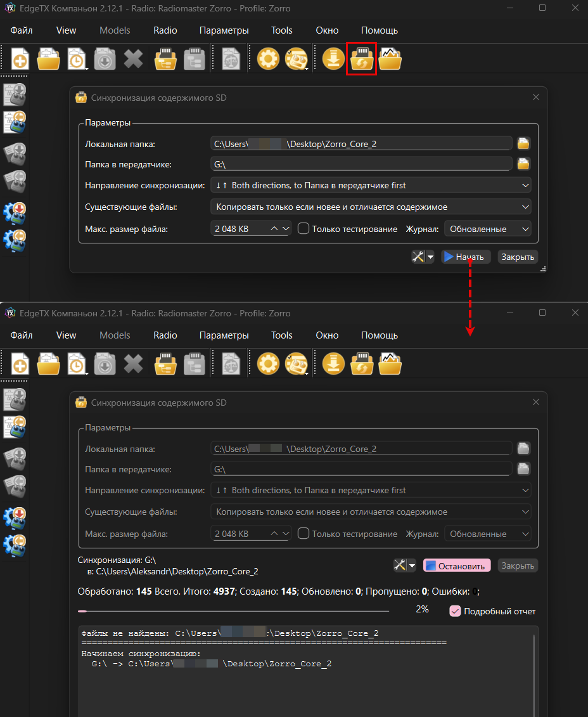
Task: Click SD sync folder icon in top toolbar
Action: [x=362, y=58]
